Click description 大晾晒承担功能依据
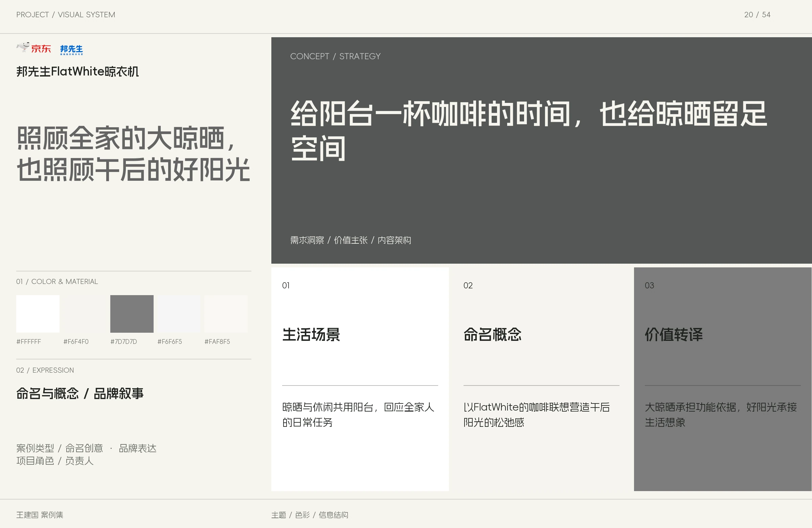 click(x=721, y=415)
